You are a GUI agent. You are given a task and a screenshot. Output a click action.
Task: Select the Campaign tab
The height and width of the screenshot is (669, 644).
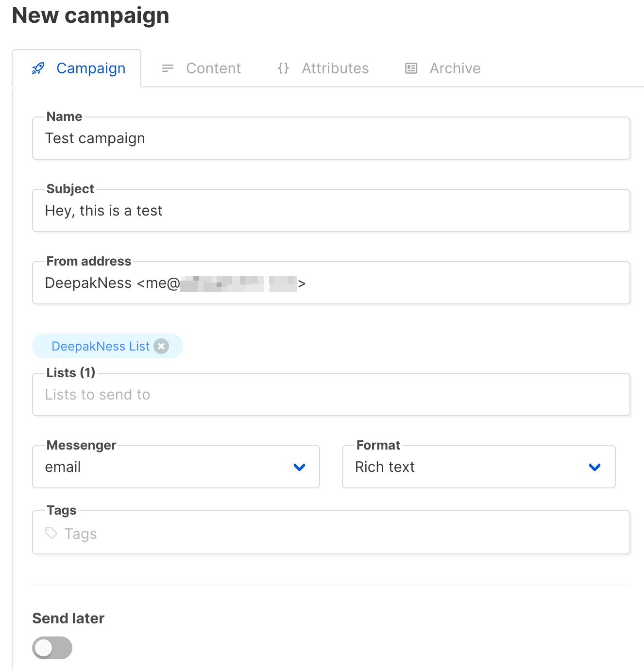[x=91, y=68]
